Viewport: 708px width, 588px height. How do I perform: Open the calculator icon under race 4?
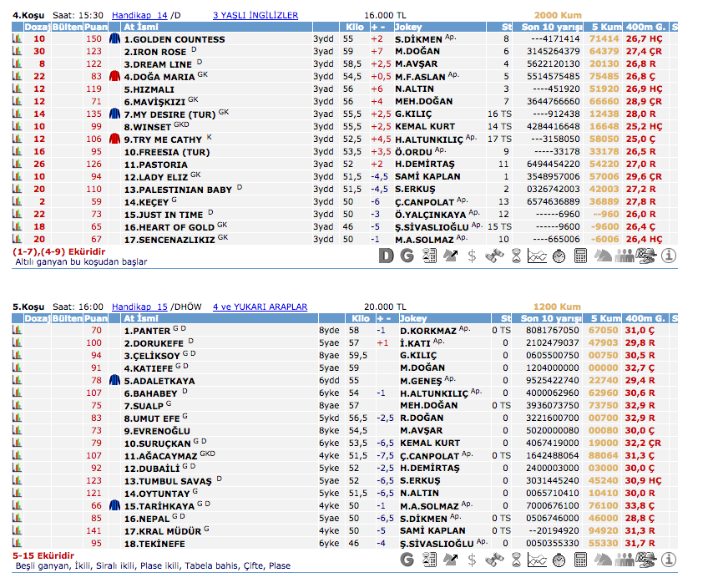(580, 256)
